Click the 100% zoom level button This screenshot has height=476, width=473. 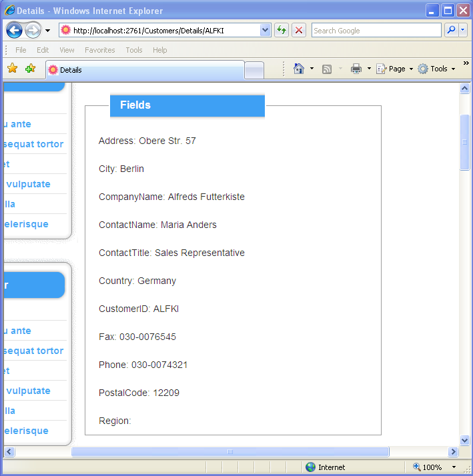tap(427, 467)
